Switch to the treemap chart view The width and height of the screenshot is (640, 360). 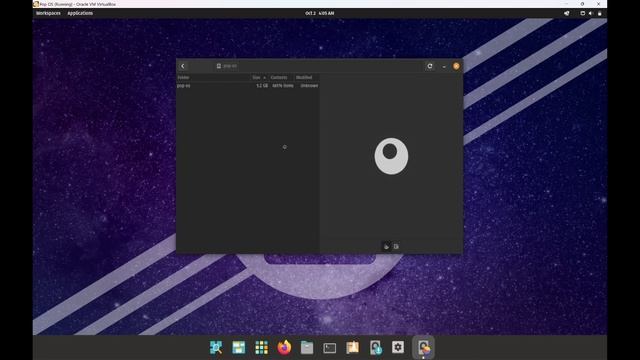[396, 247]
